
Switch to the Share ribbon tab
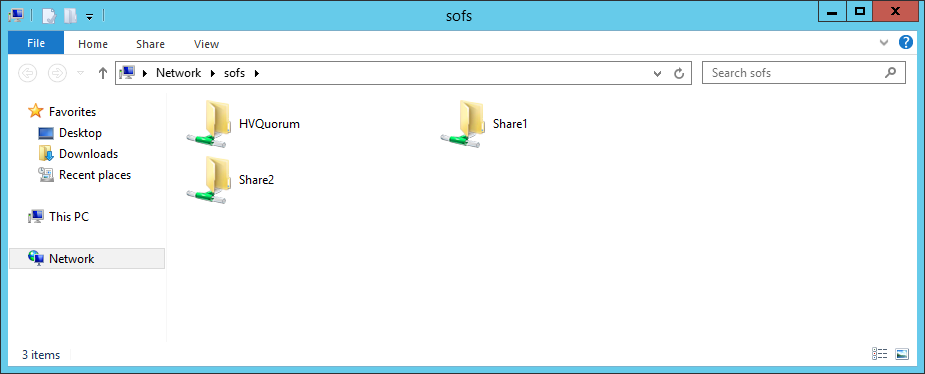pos(150,44)
